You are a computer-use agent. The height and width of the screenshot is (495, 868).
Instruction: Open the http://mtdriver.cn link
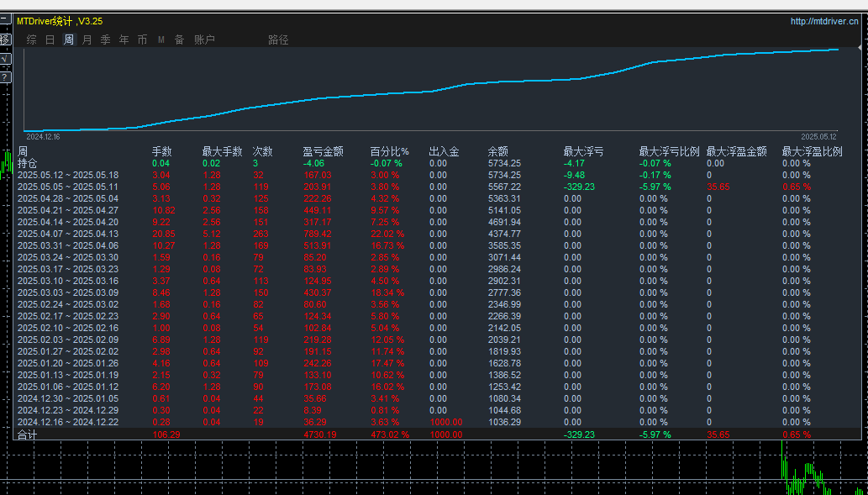(824, 22)
